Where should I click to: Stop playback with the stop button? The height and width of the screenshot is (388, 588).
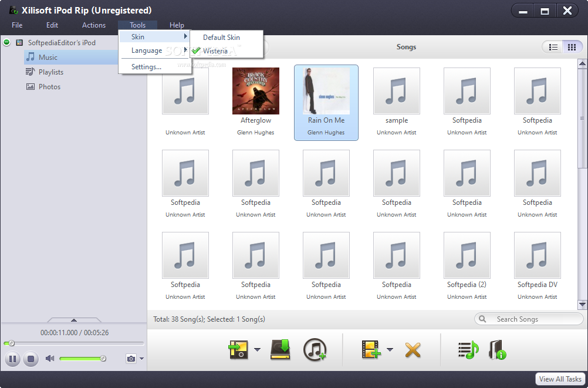pos(31,359)
